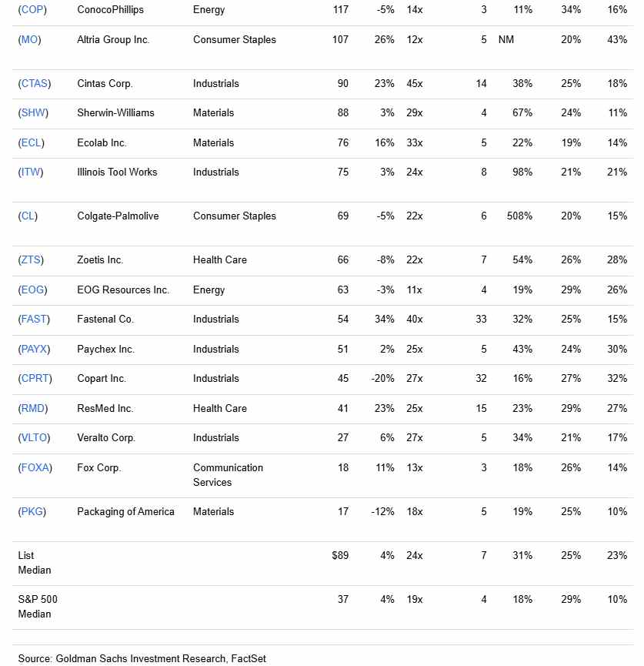The width and height of the screenshot is (644, 666).
Task: Select the S&P 500 Median row label
Action: tap(38, 607)
